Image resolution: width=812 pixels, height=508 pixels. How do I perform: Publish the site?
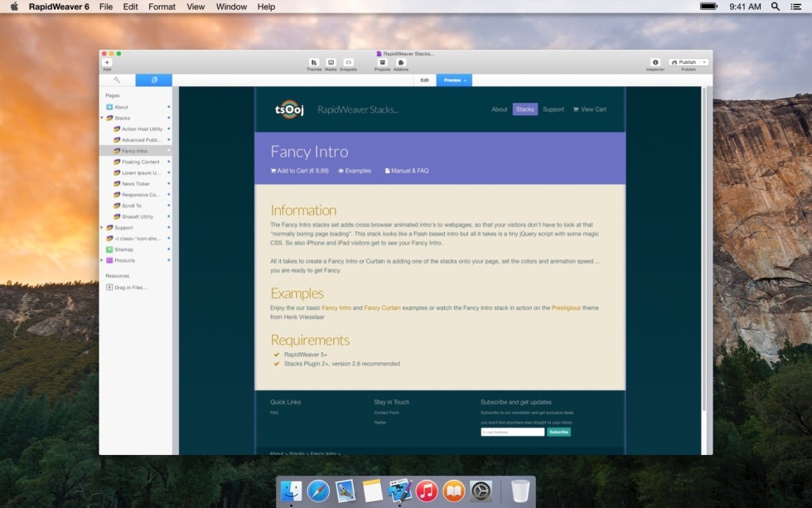click(684, 62)
